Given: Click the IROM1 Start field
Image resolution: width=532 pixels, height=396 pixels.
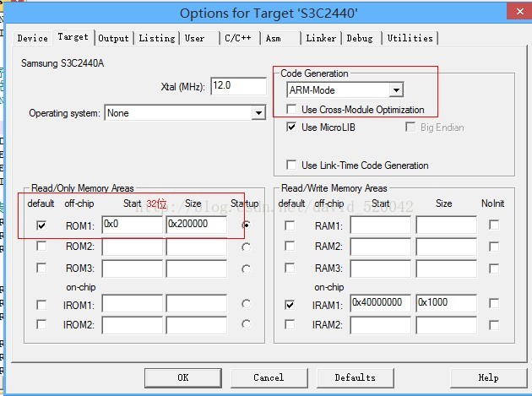Looking at the screenshot, I should click(132, 304).
